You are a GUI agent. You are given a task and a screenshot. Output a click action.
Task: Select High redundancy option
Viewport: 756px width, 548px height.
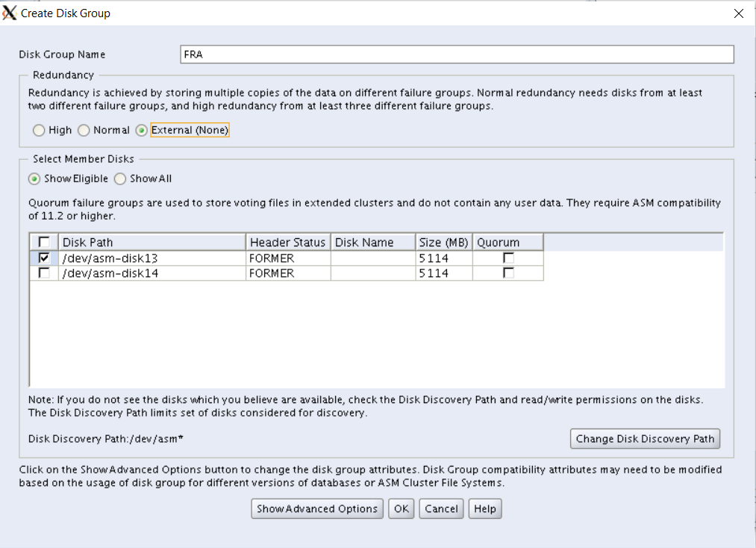point(39,131)
